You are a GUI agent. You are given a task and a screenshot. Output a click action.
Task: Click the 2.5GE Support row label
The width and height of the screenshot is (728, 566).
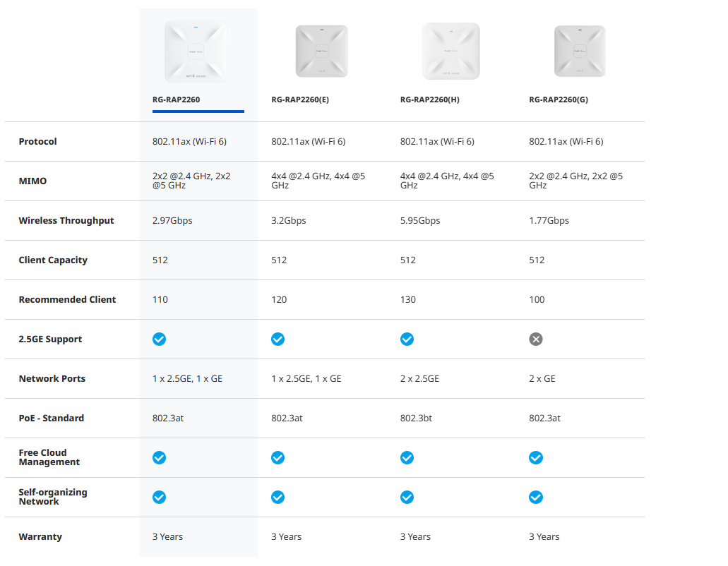(50, 339)
